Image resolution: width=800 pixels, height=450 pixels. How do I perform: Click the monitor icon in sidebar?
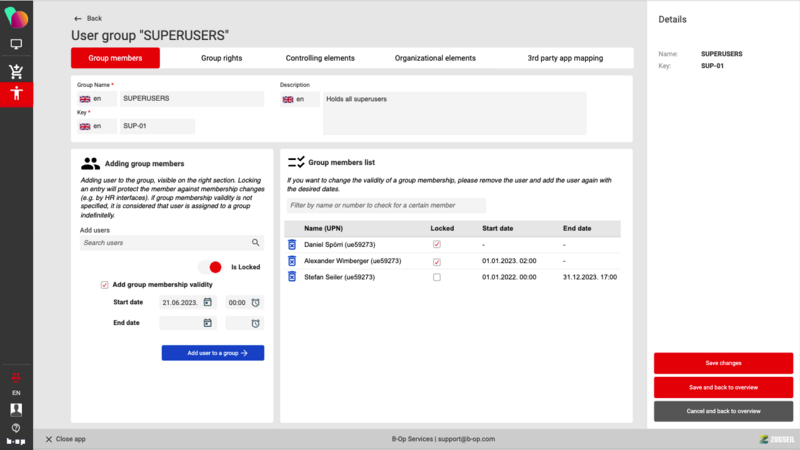point(16,45)
